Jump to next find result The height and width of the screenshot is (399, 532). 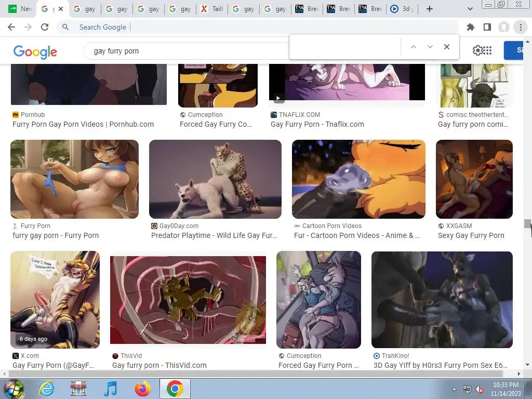430,47
